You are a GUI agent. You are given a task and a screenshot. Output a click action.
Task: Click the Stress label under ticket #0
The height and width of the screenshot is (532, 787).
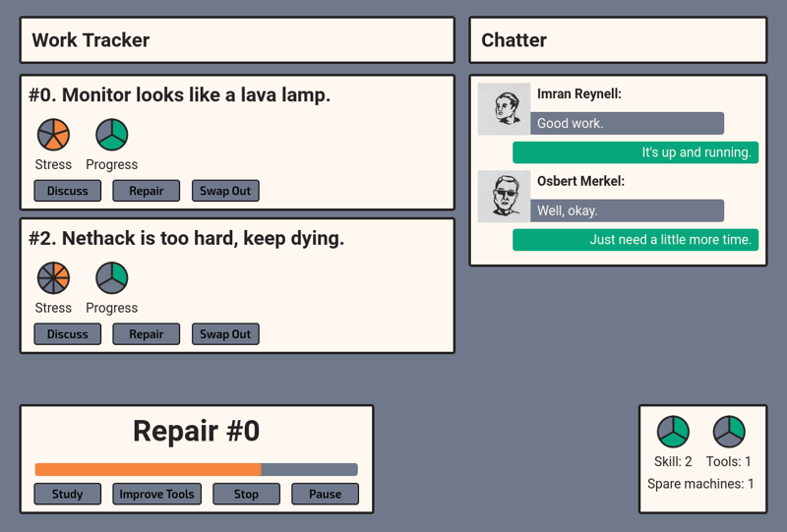click(53, 164)
